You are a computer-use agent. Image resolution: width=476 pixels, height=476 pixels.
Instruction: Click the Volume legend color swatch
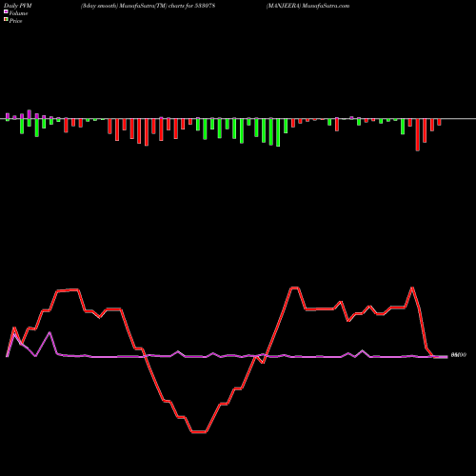(6, 12)
